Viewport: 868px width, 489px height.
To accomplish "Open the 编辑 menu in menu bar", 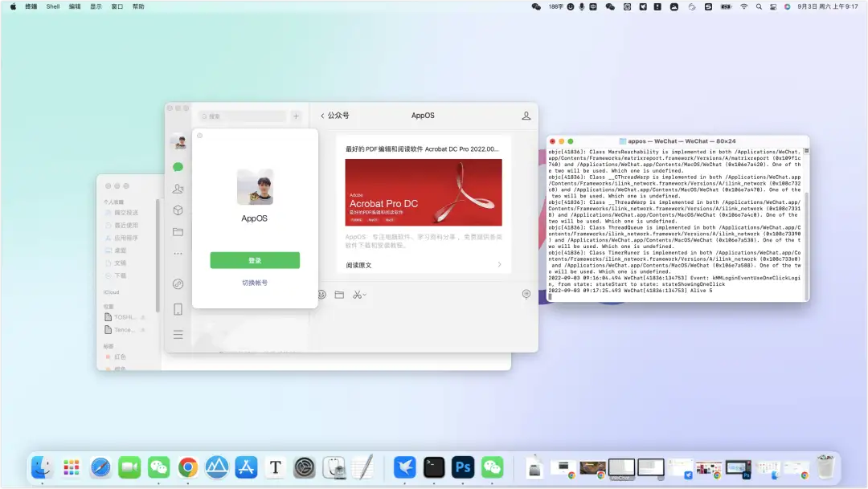I will point(75,6).
